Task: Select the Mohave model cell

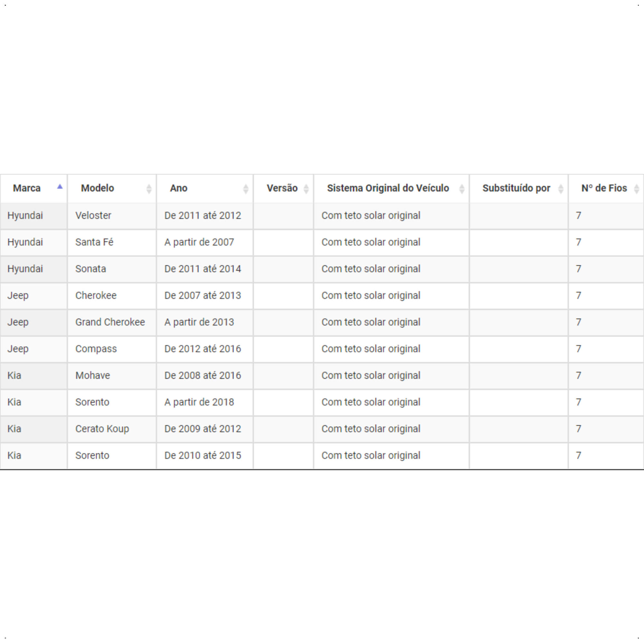Action: 112,376
